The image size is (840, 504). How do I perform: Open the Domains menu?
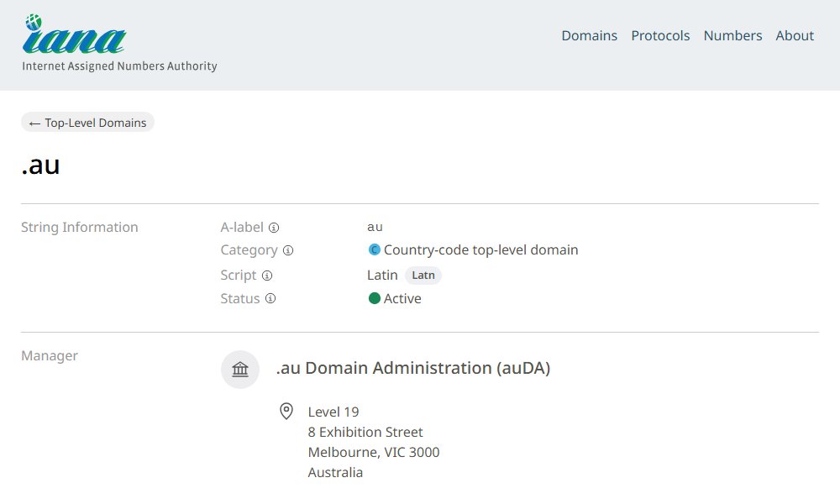(x=590, y=35)
